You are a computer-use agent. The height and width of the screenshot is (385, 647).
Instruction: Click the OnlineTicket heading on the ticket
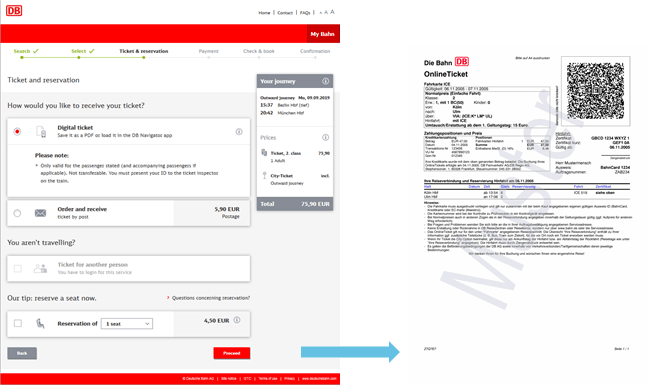click(446, 74)
